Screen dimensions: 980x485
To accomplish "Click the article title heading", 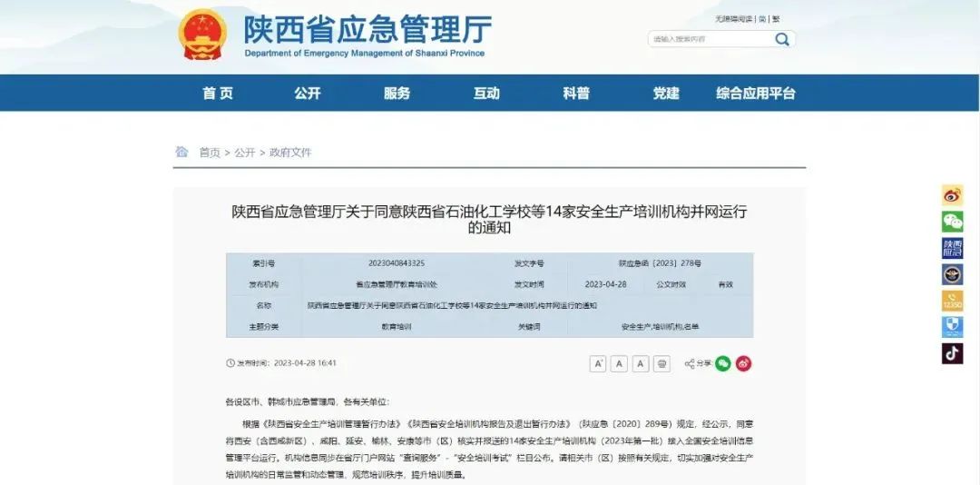I will (489, 220).
